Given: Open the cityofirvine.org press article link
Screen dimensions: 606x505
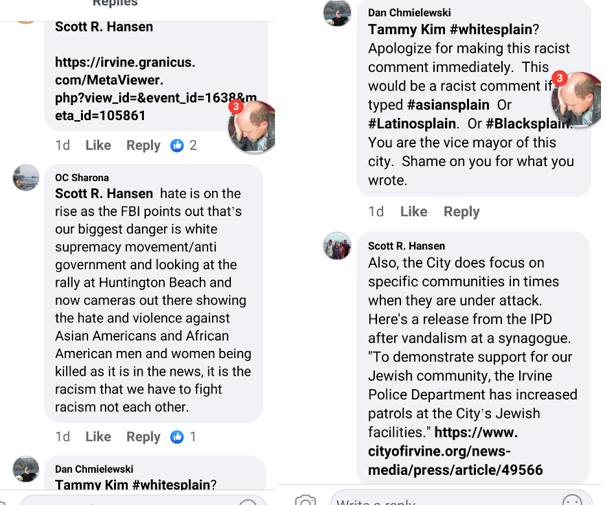Looking at the screenshot, I should (455, 451).
